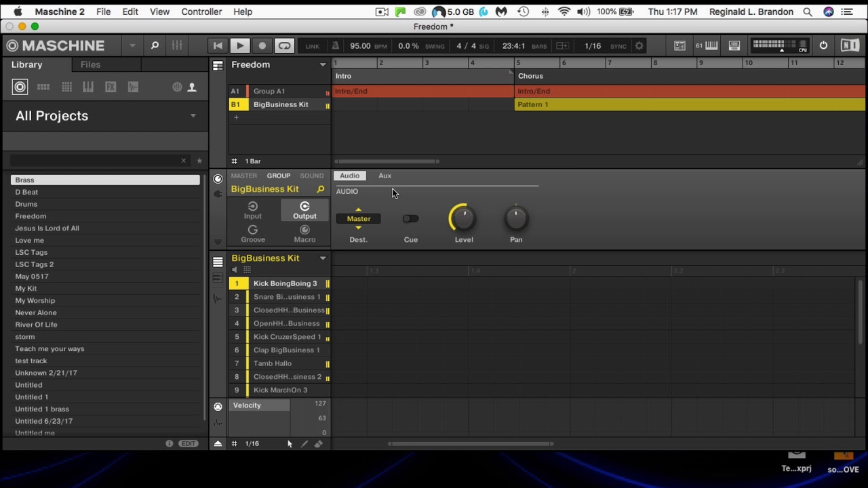868x488 pixels.
Task: Expand the Freedom project dropdown arrow
Action: pyautogui.click(x=323, y=64)
